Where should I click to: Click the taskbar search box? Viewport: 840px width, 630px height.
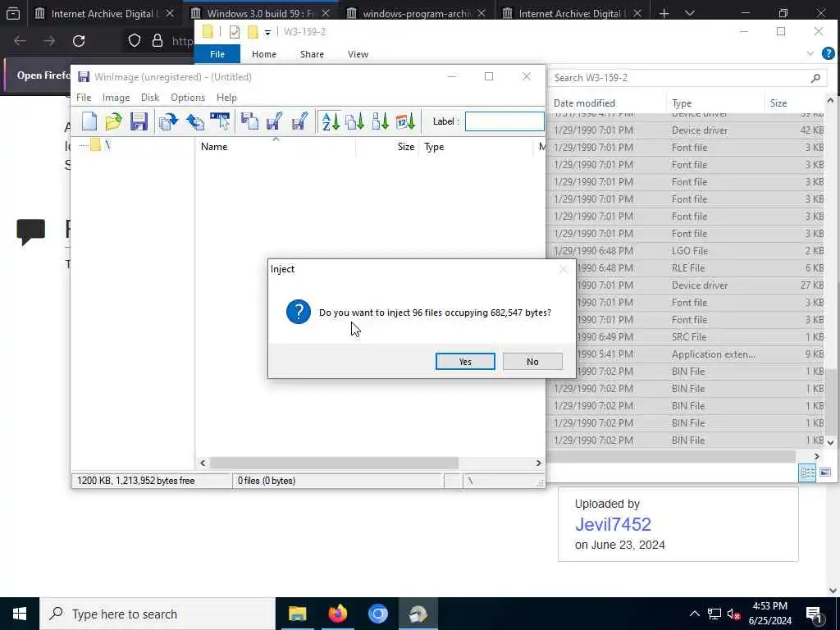point(157,614)
